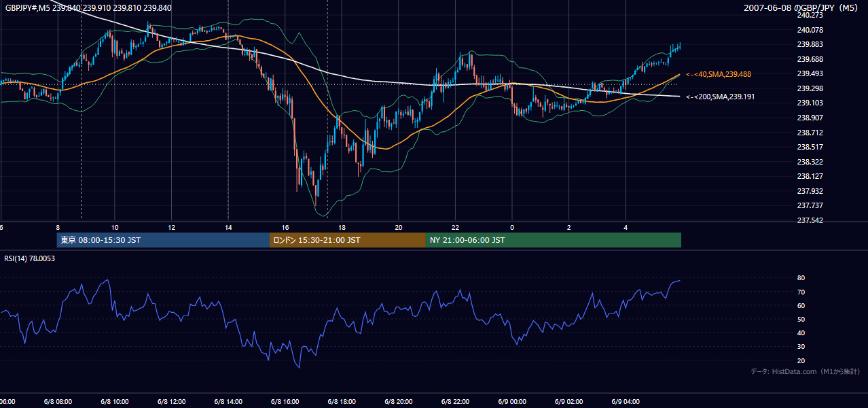This screenshot has width=868, height=408.
Task: Click the 237.737 price axis value
Action: tap(809, 205)
